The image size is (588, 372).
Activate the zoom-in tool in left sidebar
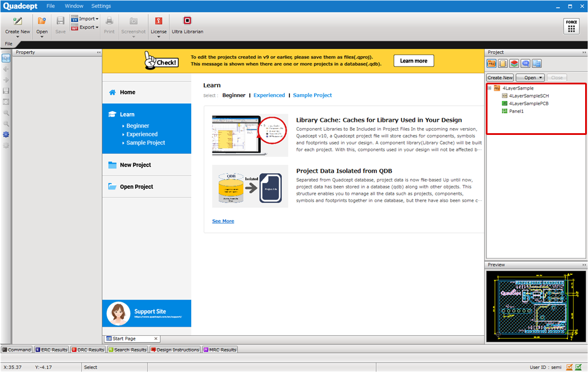5,113
